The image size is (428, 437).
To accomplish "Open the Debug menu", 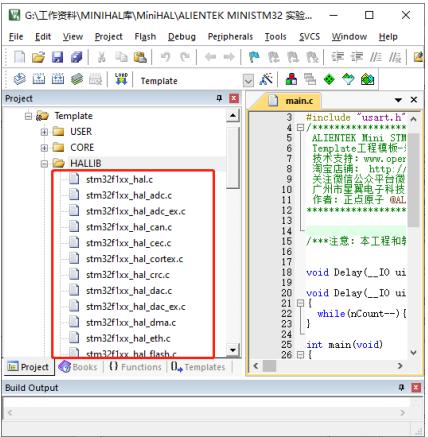I will (182, 37).
